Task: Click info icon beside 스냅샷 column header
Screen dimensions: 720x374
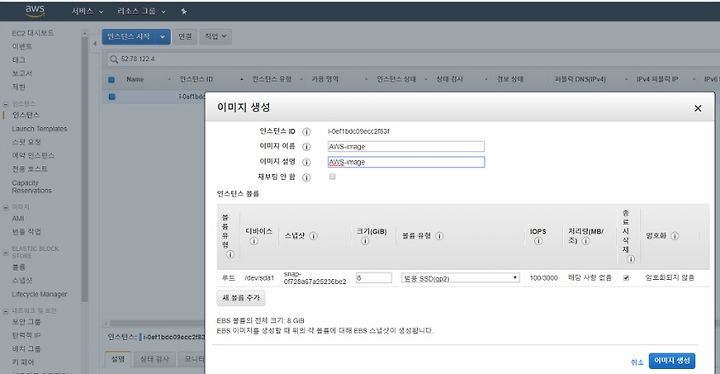Action: tap(314, 236)
